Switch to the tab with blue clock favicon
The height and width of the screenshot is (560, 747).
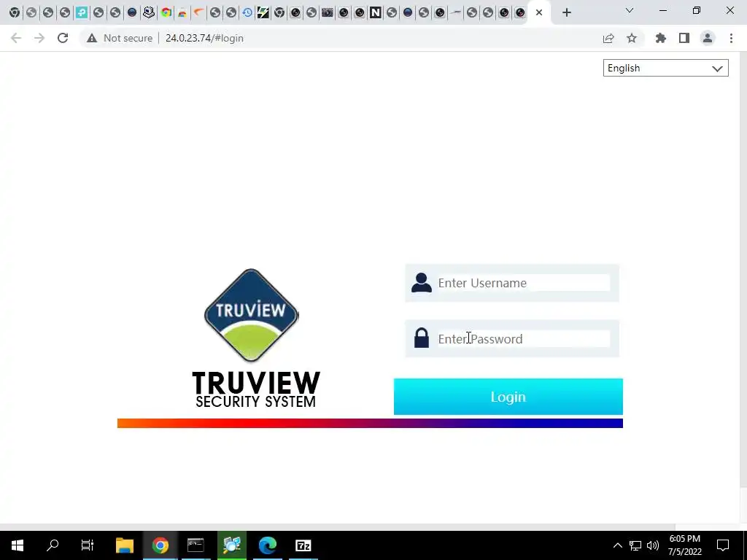pos(247,12)
